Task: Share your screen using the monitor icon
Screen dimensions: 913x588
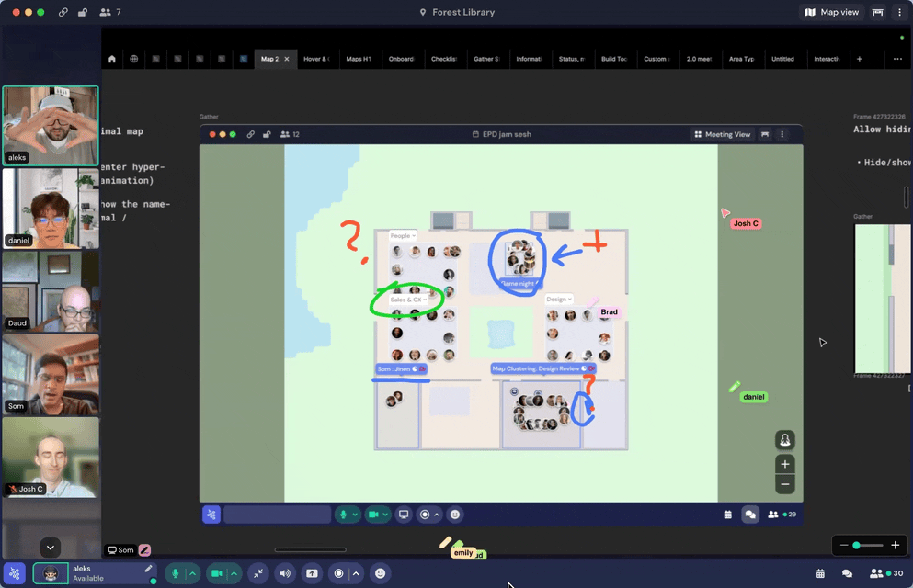Action: [x=312, y=573]
